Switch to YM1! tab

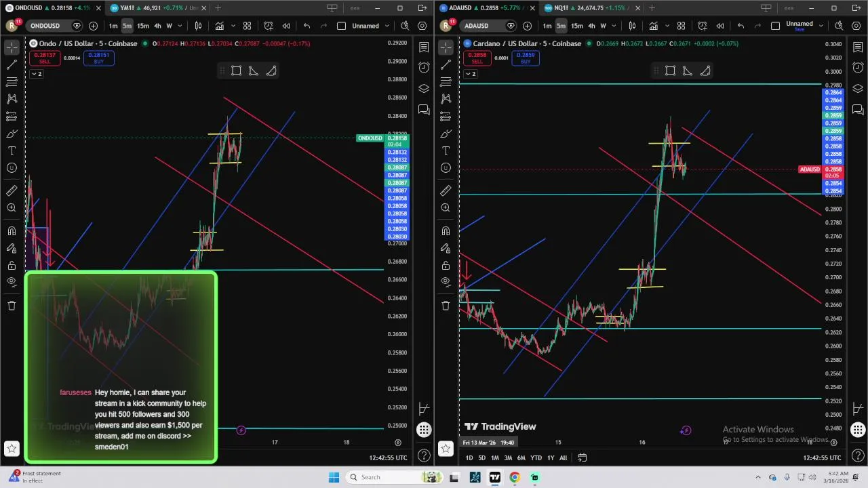(156, 8)
